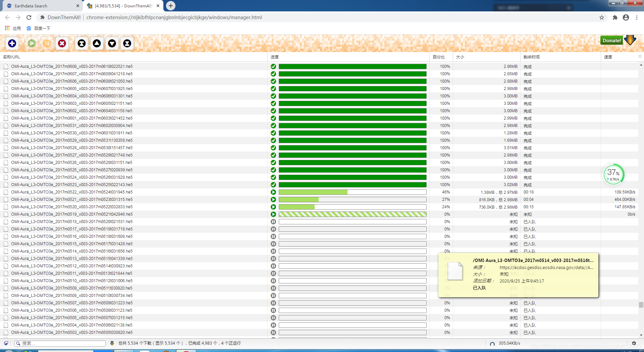The width and height of the screenshot is (644, 352).
Task: Click progress bar of 2017m0522 file
Action: (x=353, y=192)
